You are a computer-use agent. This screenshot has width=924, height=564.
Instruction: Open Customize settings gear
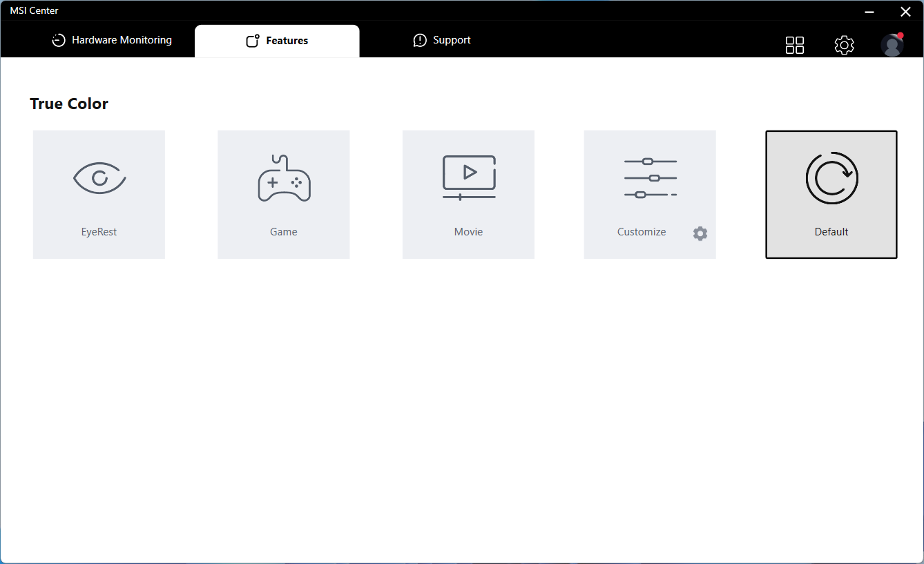coord(700,233)
